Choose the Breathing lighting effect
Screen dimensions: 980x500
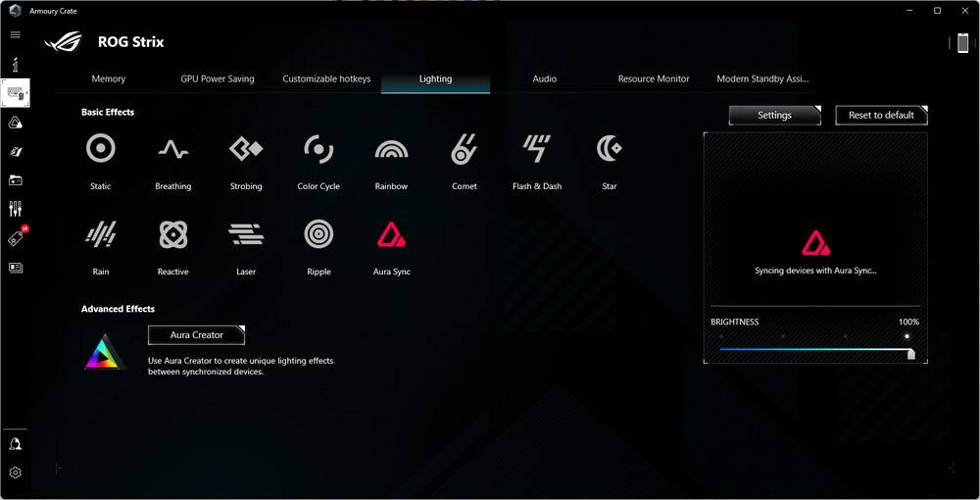[173, 149]
